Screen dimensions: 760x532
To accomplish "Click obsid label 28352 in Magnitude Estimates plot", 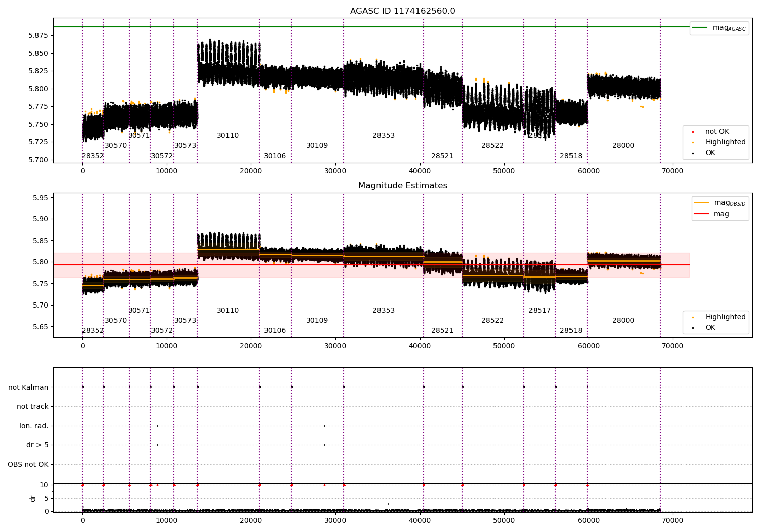I will [x=93, y=331].
